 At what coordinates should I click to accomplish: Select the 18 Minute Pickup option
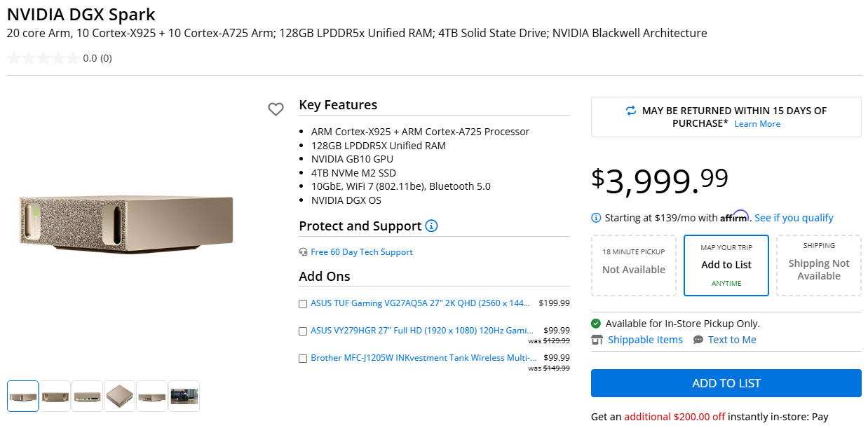[634, 265]
